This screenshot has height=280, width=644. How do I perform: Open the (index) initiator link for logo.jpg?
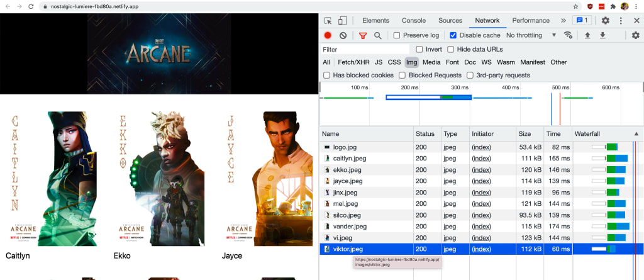tap(481, 147)
